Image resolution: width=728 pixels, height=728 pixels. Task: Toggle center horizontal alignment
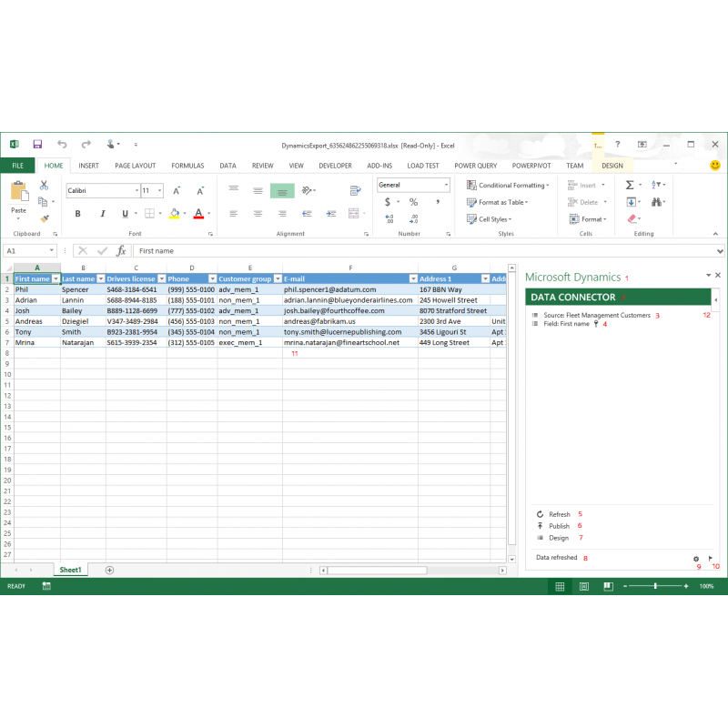(258, 214)
